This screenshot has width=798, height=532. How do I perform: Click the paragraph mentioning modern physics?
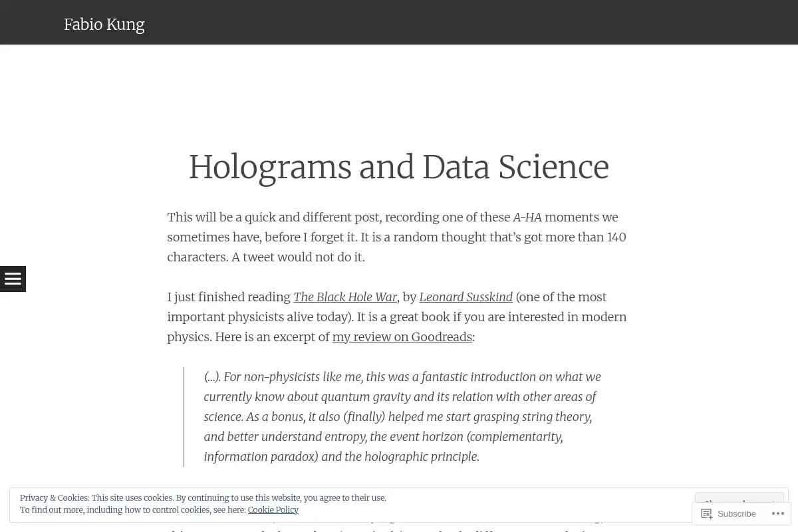(x=397, y=317)
